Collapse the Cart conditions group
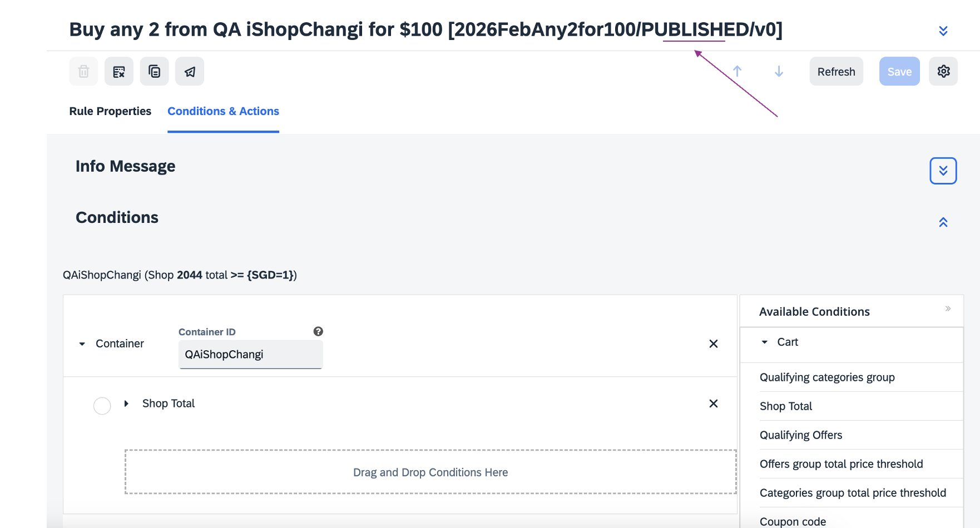This screenshot has width=980, height=528. click(x=765, y=342)
